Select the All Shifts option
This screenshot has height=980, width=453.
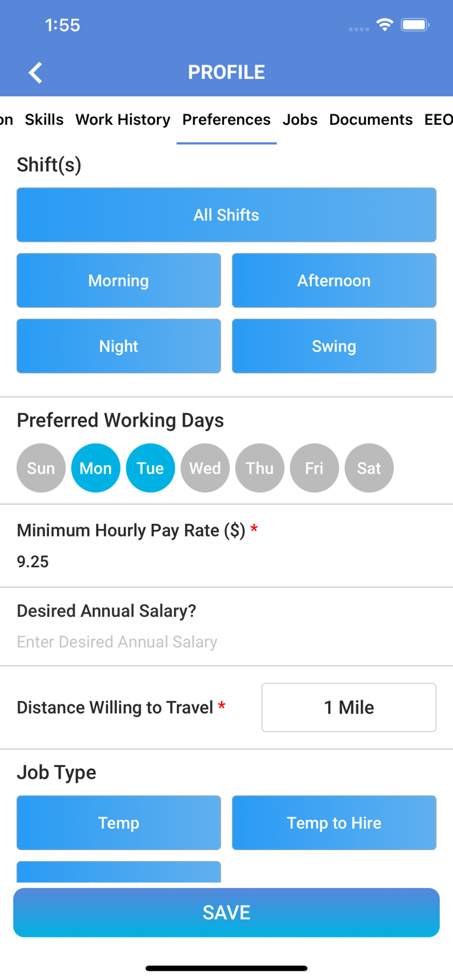(x=226, y=214)
